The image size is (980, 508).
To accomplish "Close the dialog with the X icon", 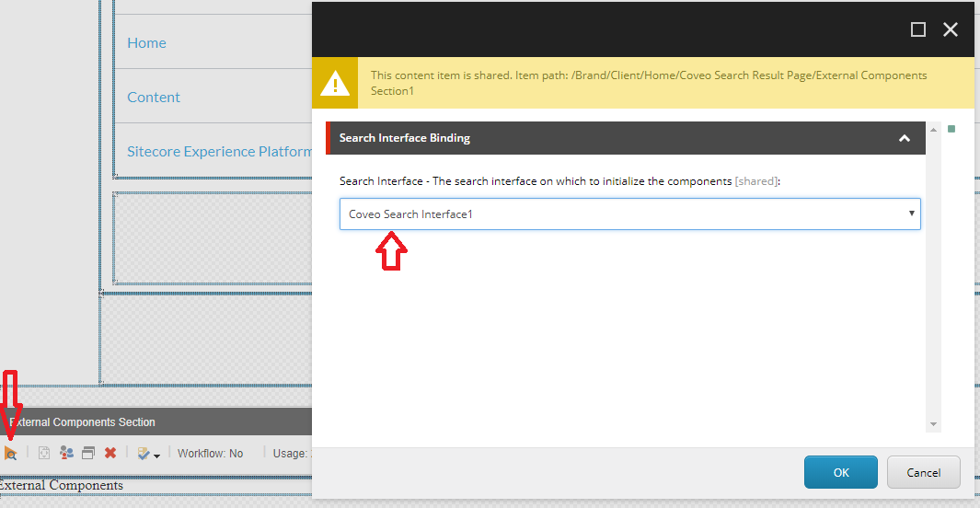I will 951,29.
